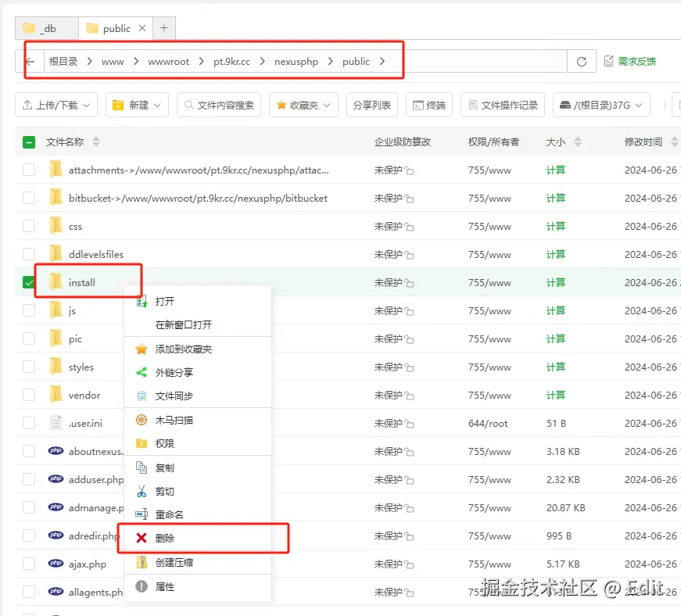Refresh the file list
This screenshot has height=616, width=681.
coord(582,62)
